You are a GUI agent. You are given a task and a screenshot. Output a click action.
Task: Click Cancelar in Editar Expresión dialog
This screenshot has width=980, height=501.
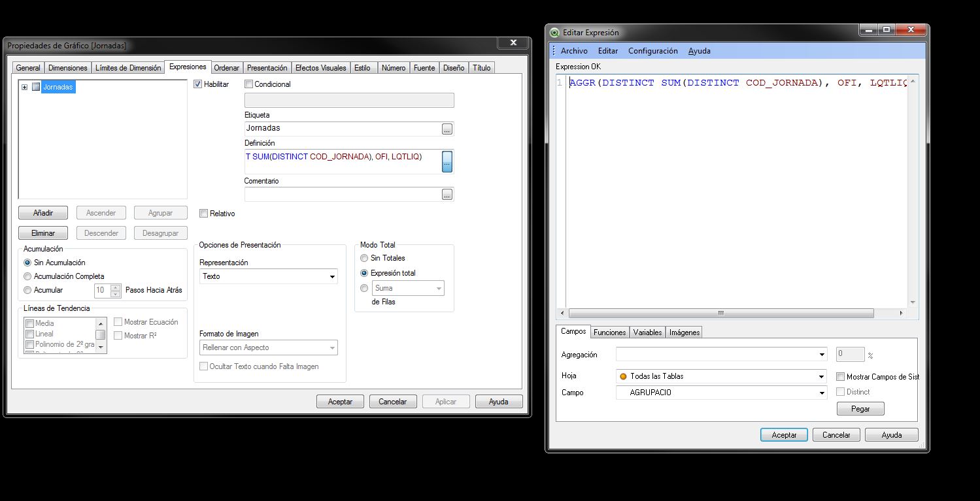click(836, 435)
